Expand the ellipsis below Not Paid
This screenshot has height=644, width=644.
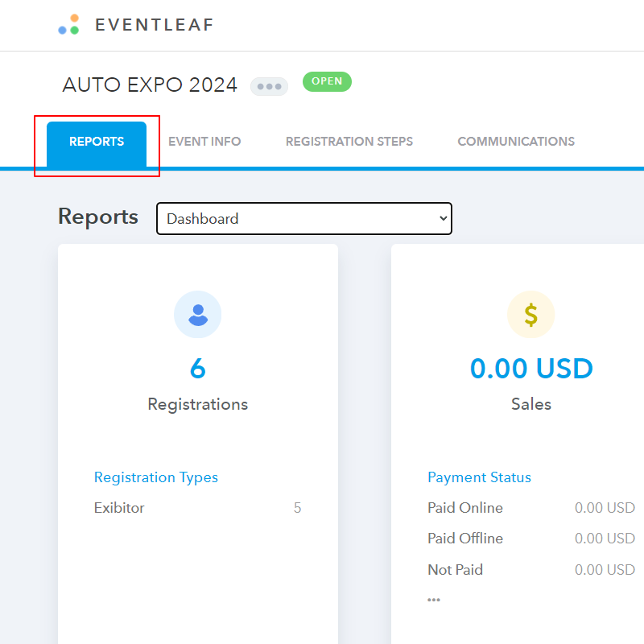(434, 600)
